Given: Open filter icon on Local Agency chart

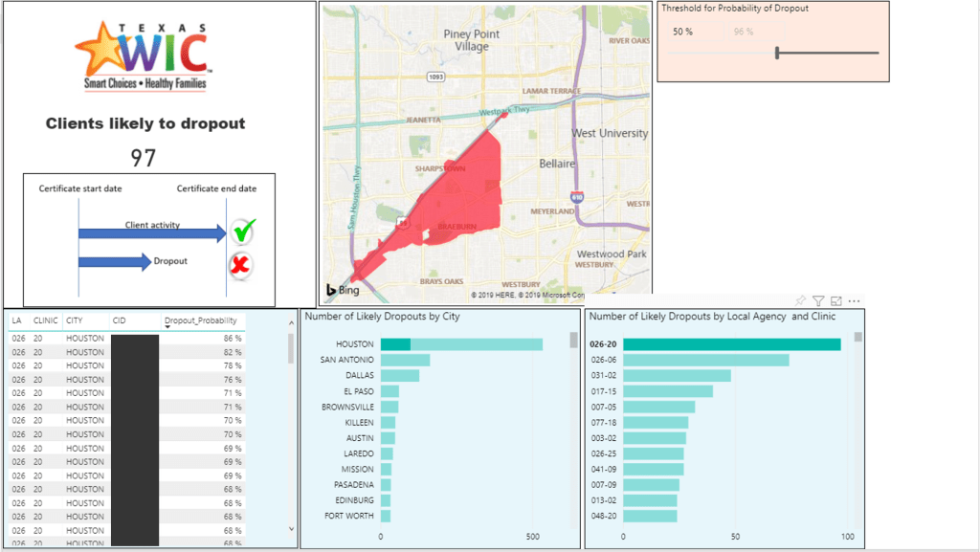Looking at the screenshot, I should 818,300.
